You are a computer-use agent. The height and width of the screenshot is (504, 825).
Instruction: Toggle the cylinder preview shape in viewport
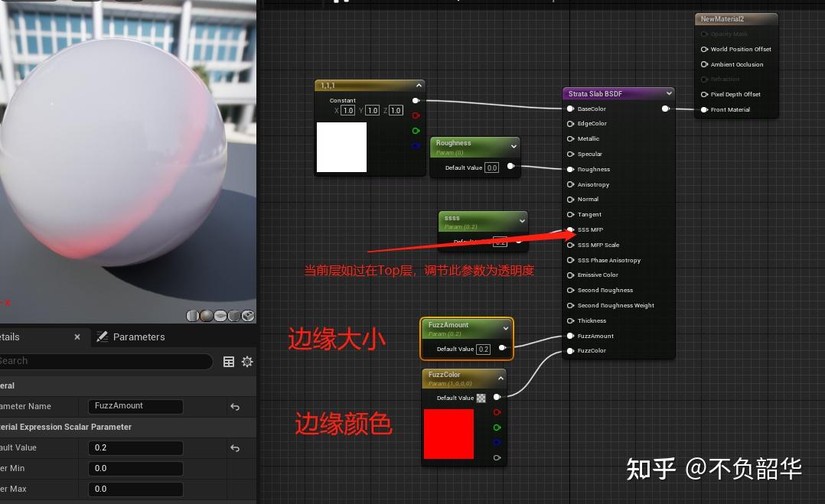192,315
